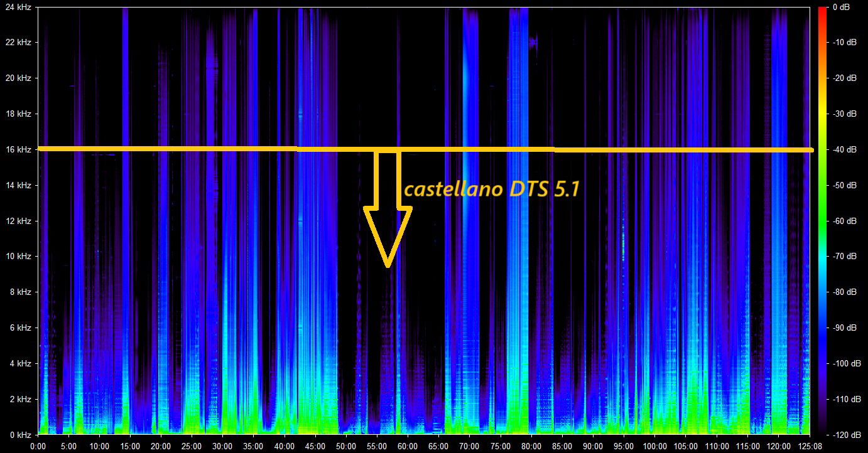
Task: Select the 105:00 time marker
Action: pyautogui.click(x=685, y=446)
